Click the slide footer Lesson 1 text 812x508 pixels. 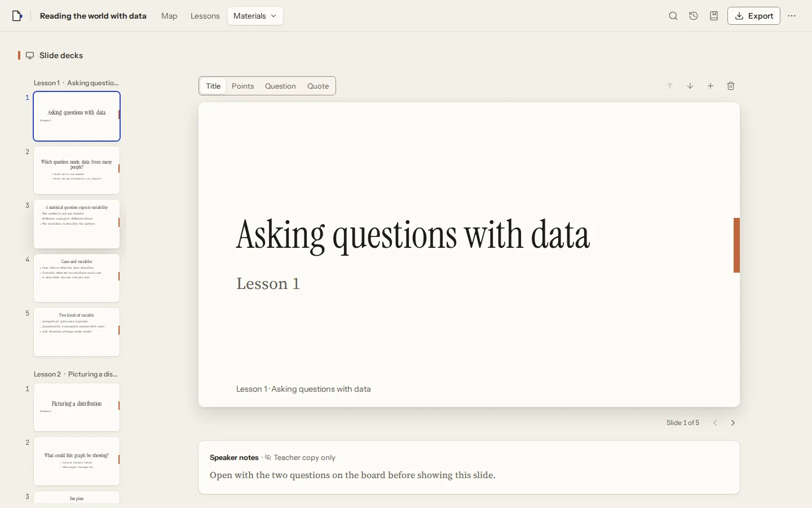click(x=303, y=389)
